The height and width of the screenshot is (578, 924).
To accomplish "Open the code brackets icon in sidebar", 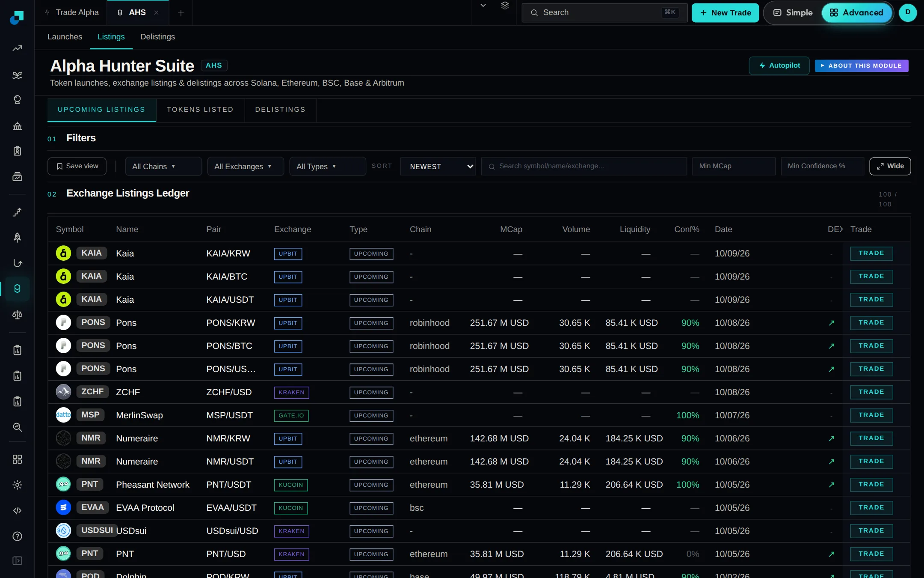I will (17, 510).
